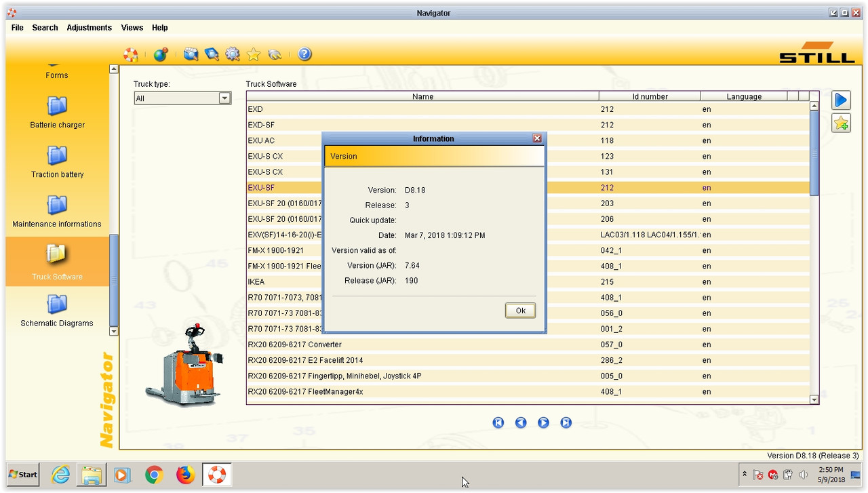The width and height of the screenshot is (868, 493).
Task: Select RX20 6209-6217 E2 Facelift 2014 row
Action: (x=528, y=360)
